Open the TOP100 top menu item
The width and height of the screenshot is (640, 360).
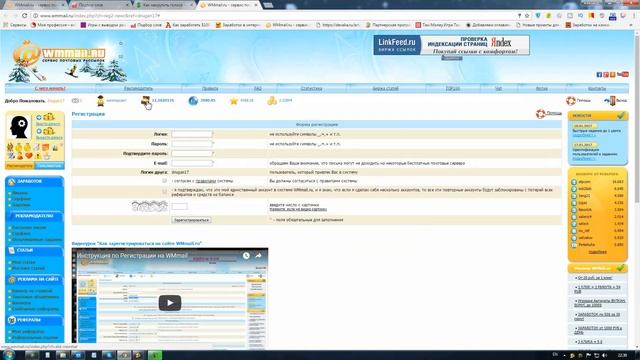[x=453, y=88]
